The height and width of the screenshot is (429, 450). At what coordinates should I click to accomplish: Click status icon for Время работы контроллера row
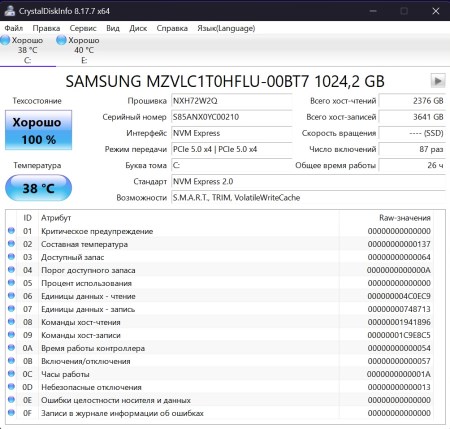coord(11,348)
